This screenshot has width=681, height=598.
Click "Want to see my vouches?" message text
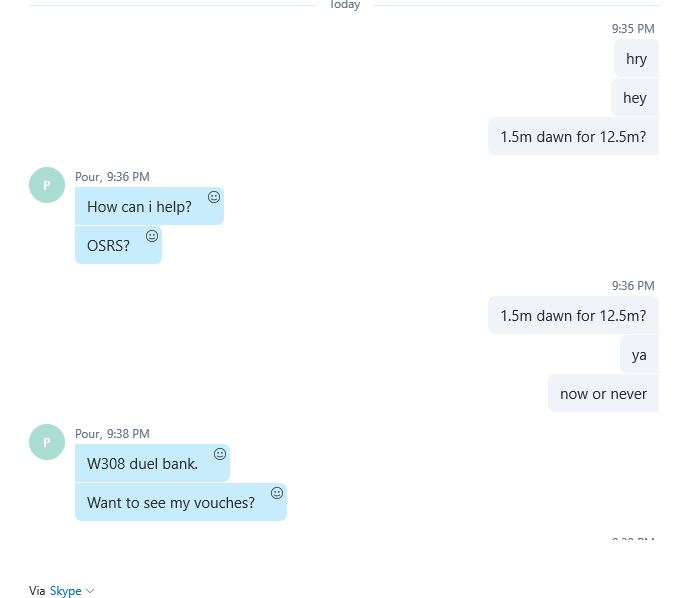[x=171, y=502]
